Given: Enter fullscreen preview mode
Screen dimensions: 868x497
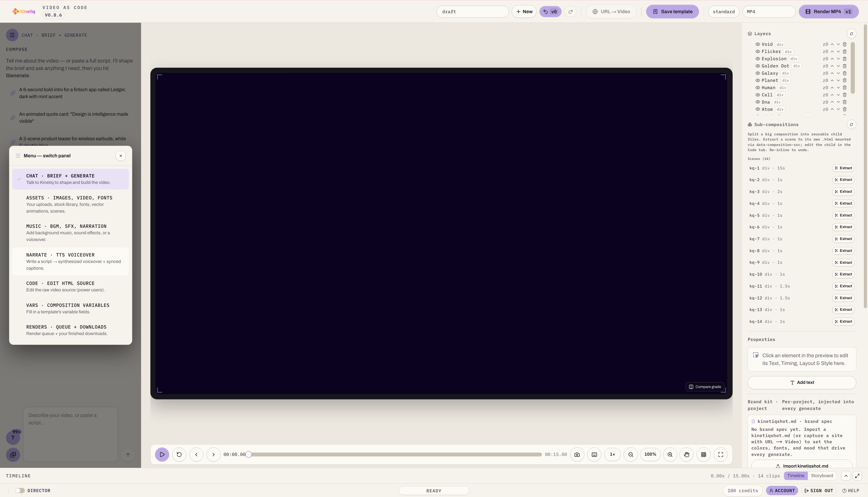Looking at the screenshot, I should pos(720,454).
